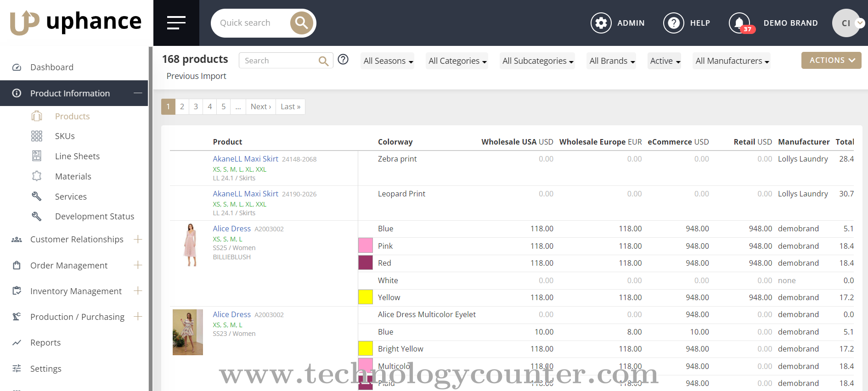Click the product search magnifier icon
Screen dimensions: 868x391
click(x=324, y=61)
